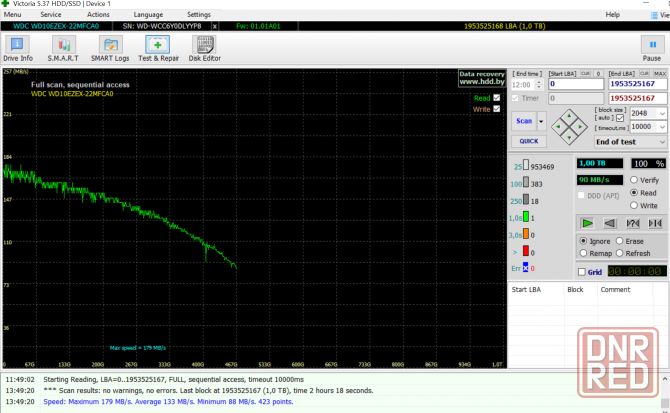Click the log scrollbar up arrow
This screenshot has height=413, width=670.
coord(665,379)
